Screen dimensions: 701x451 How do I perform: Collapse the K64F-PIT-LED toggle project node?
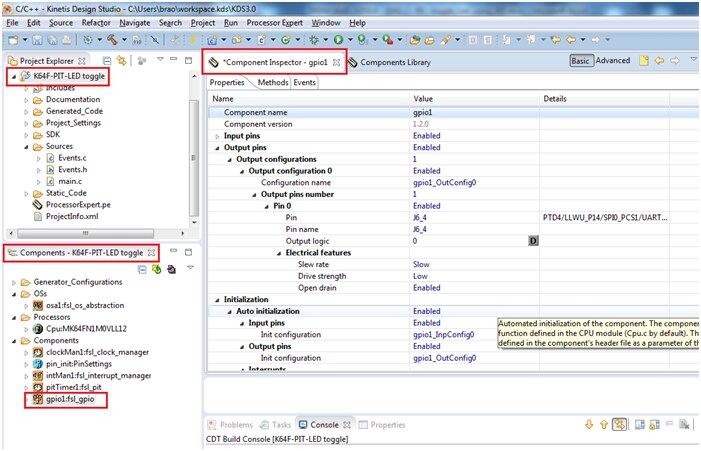tap(13, 77)
